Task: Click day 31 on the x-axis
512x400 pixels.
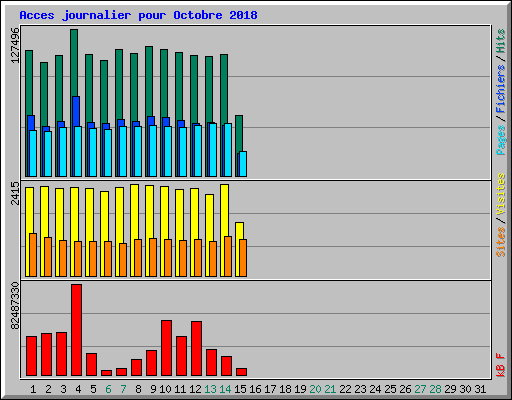Action: (480, 389)
